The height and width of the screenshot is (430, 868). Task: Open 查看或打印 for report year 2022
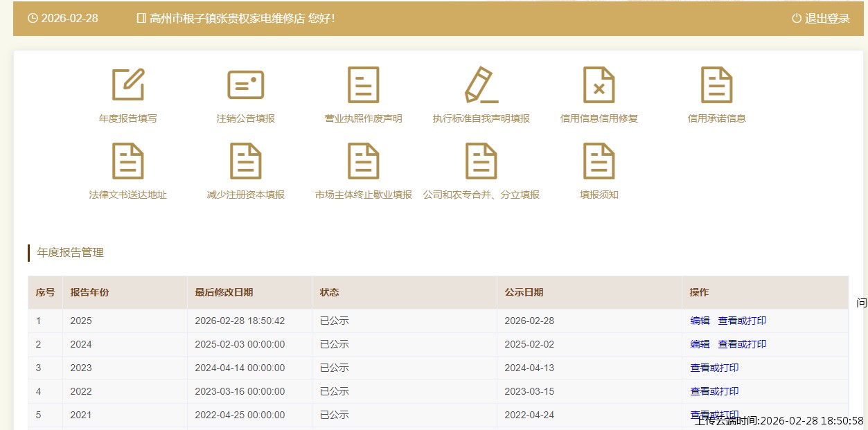click(714, 391)
